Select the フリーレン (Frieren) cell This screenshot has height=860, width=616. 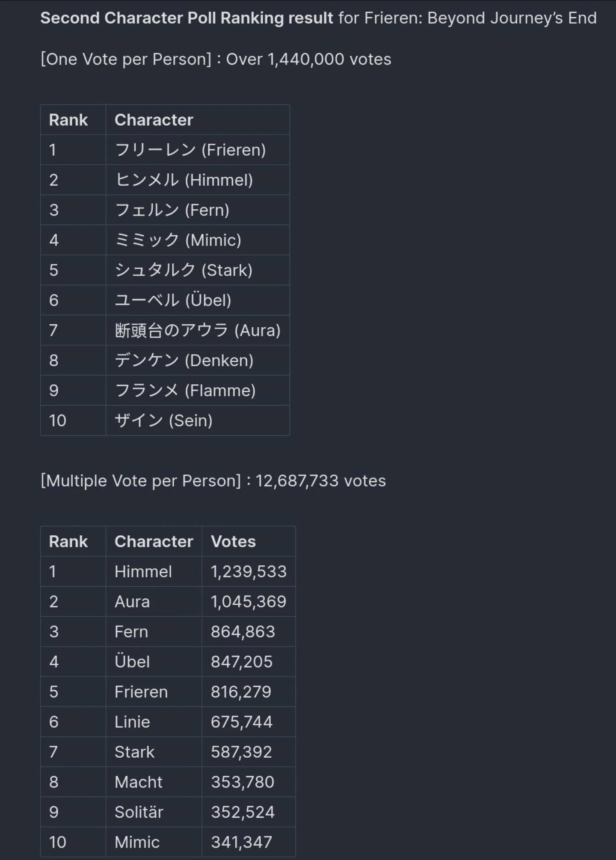tap(198, 150)
